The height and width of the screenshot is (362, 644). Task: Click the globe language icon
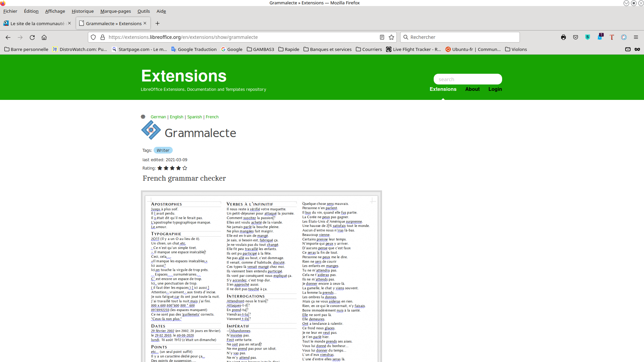click(x=143, y=117)
